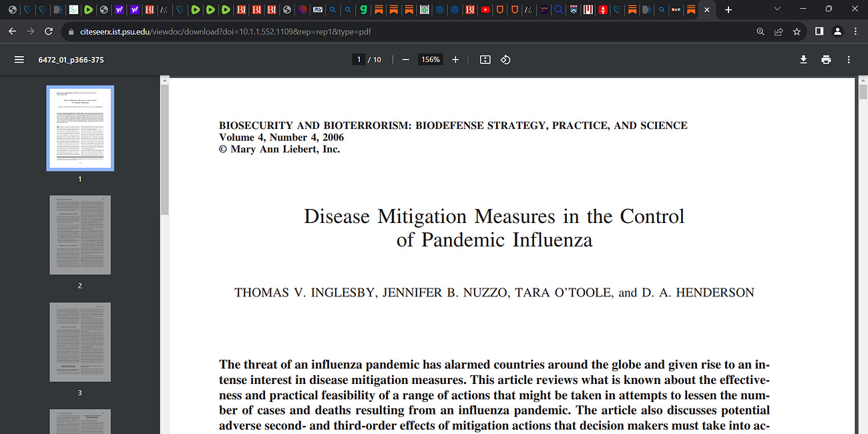Rotate the PDF counterclockwise
This screenshot has width=868, height=434.
click(x=505, y=59)
